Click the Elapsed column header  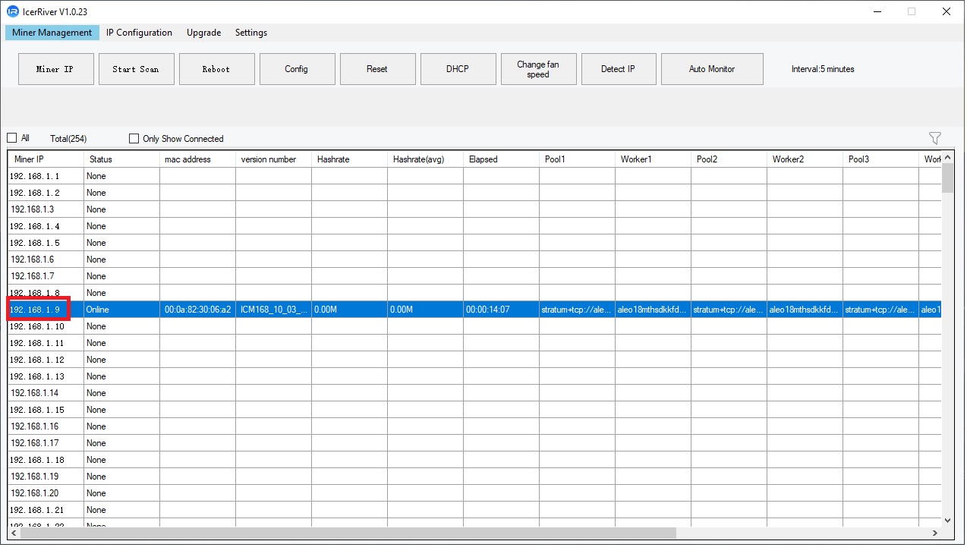coord(502,159)
